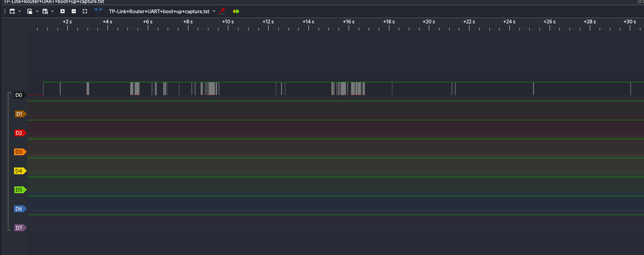
Task: Click the +16 s mark on ruler
Action: tap(349, 22)
